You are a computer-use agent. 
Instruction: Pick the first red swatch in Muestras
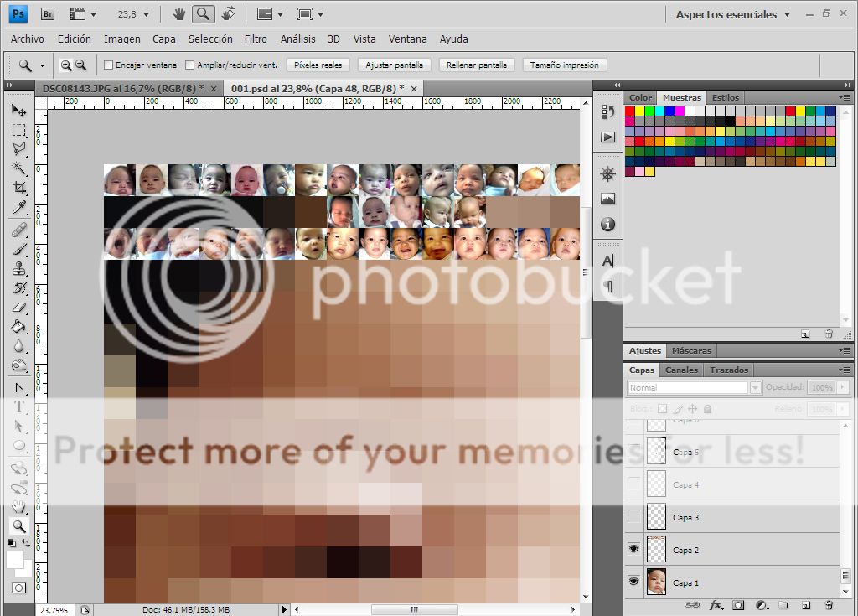[x=630, y=111]
